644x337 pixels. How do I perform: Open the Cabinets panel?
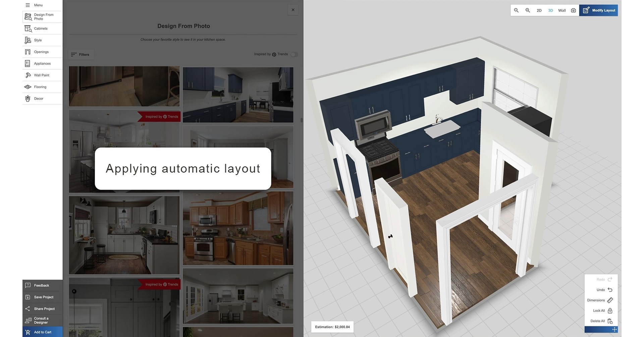42,28
